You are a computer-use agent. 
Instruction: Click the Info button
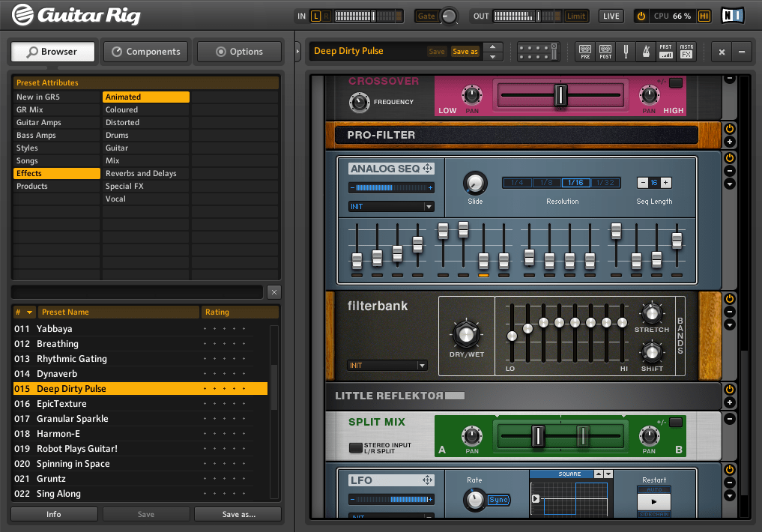click(54, 514)
